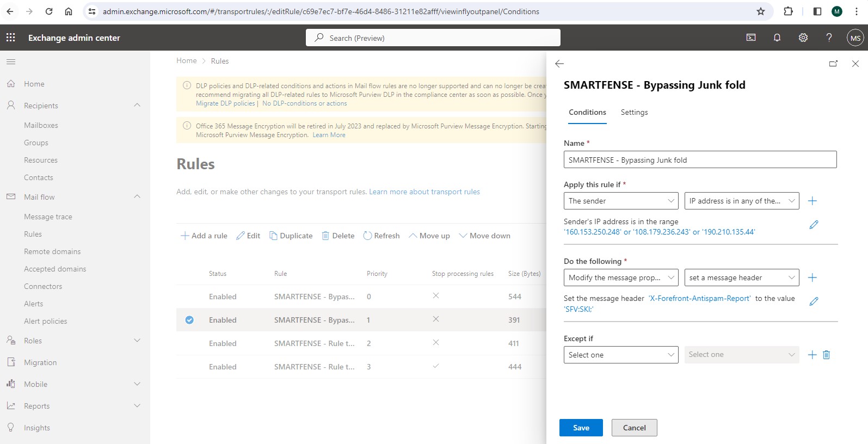Open Accepted domains in sidebar
This screenshot has width=868, height=444.
tap(55, 269)
